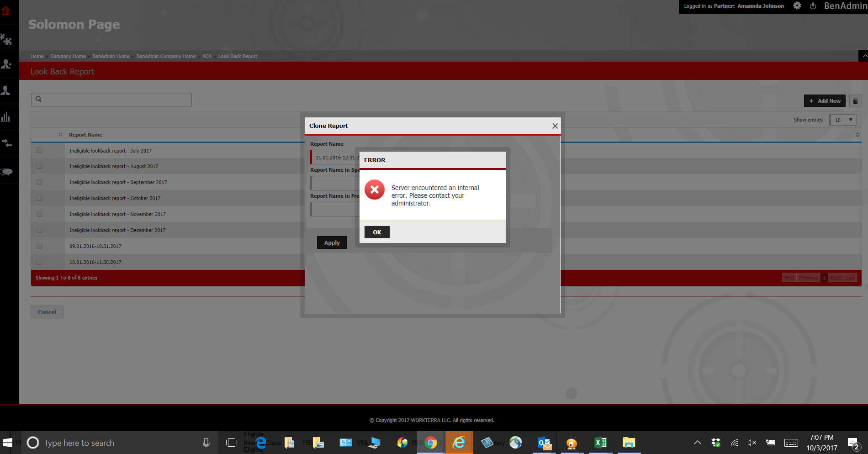Open the ACA breadcrumb link
This screenshot has width=868, height=454.
pyautogui.click(x=206, y=56)
